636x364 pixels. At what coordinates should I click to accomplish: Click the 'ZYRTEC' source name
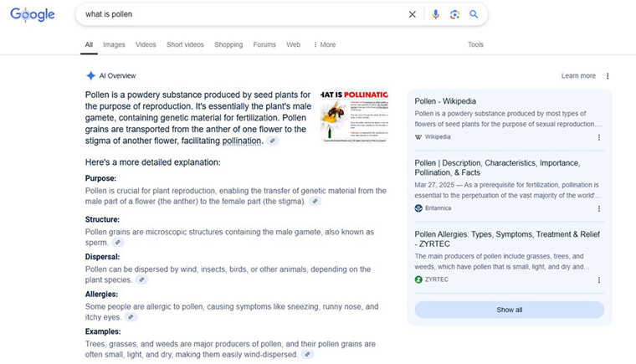[x=437, y=279]
